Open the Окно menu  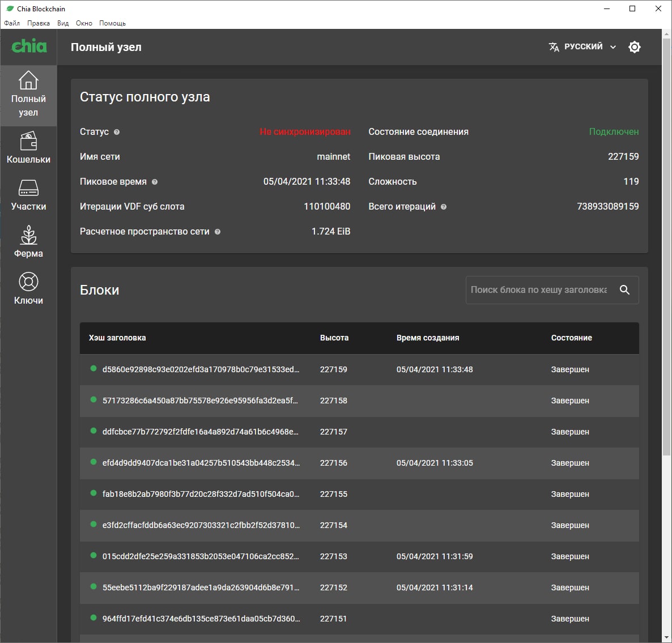pyautogui.click(x=84, y=23)
